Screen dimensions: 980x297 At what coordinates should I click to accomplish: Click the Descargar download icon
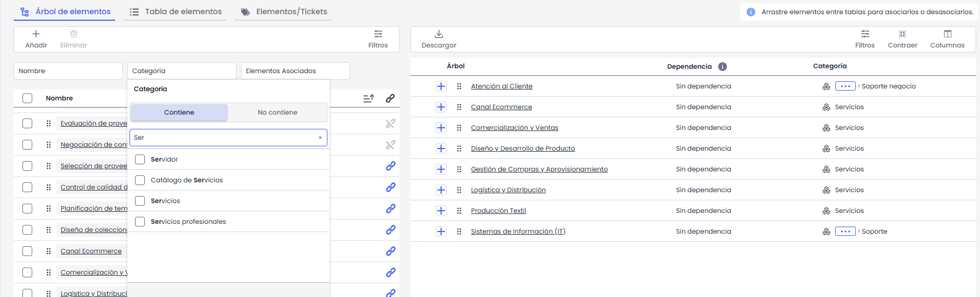coord(438,34)
